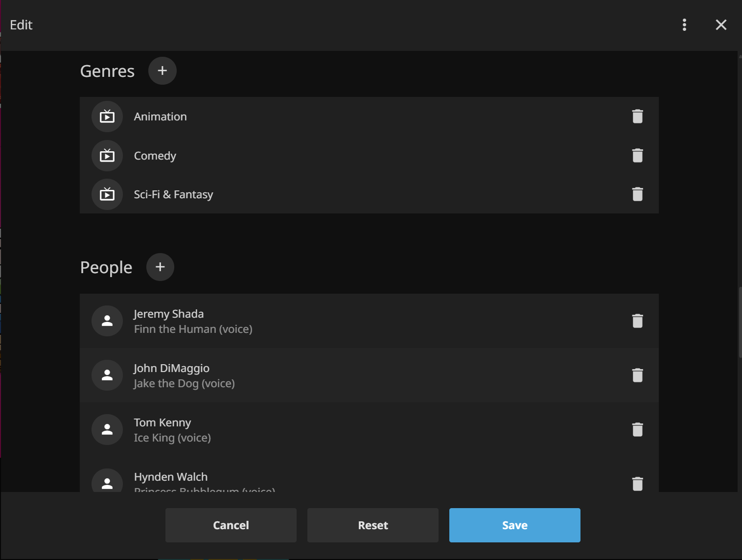Add a new genre with plus button

tap(162, 70)
